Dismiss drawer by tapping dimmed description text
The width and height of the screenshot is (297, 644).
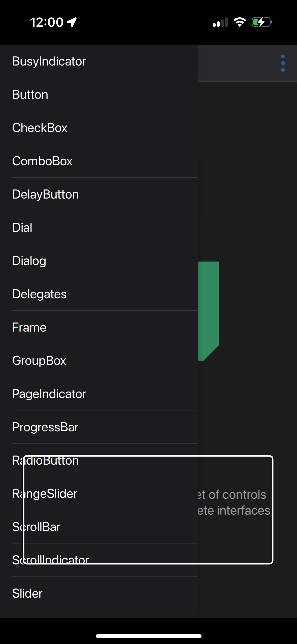[x=234, y=502]
